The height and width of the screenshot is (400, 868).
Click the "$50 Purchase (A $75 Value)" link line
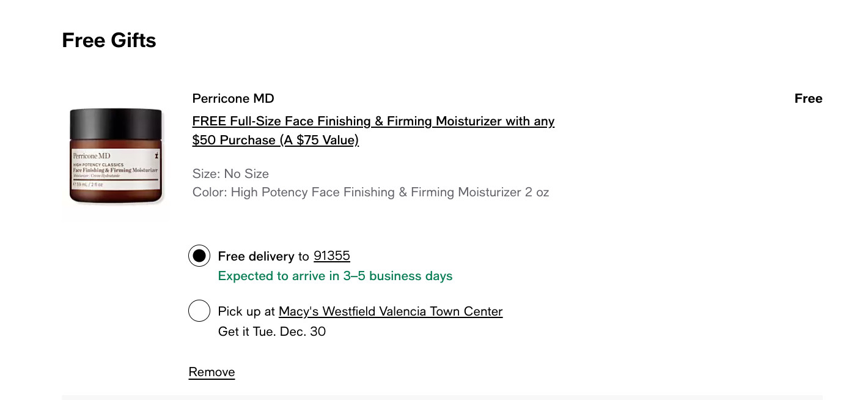tap(275, 140)
